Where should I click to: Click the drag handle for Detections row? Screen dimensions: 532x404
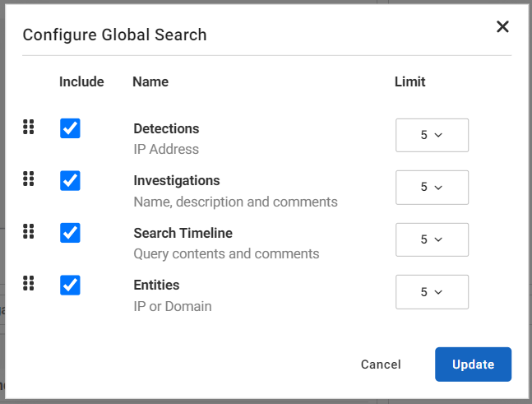(x=29, y=127)
